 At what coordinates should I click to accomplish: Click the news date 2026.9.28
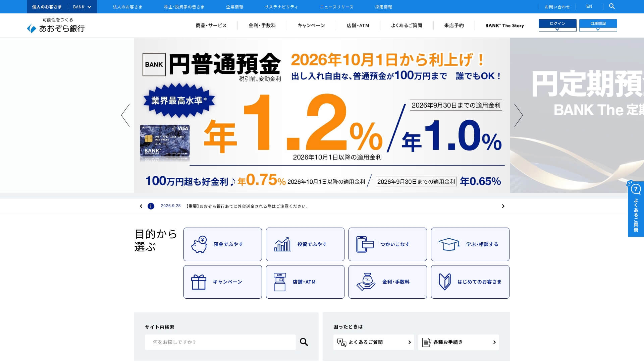pyautogui.click(x=171, y=206)
